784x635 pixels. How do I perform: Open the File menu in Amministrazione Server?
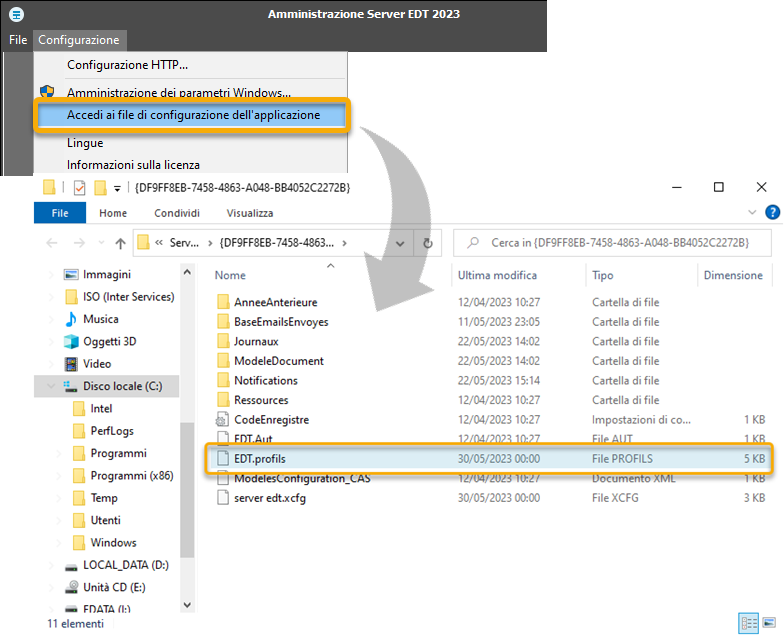pos(18,40)
